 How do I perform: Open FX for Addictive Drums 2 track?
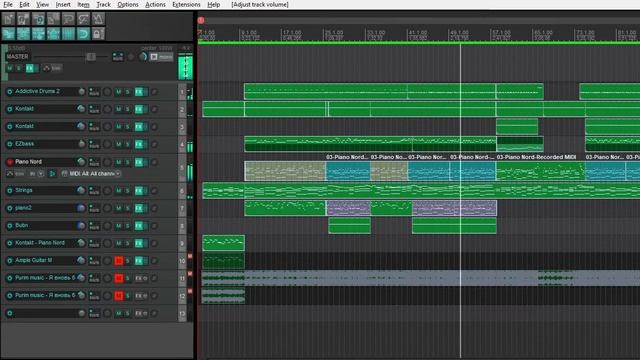click(x=139, y=92)
